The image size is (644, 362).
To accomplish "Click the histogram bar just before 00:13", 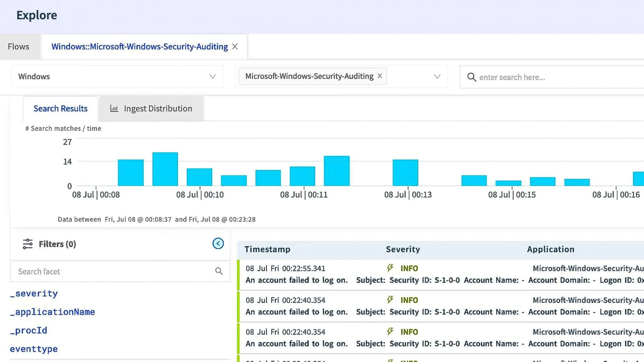I will click(x=406, y=173).
